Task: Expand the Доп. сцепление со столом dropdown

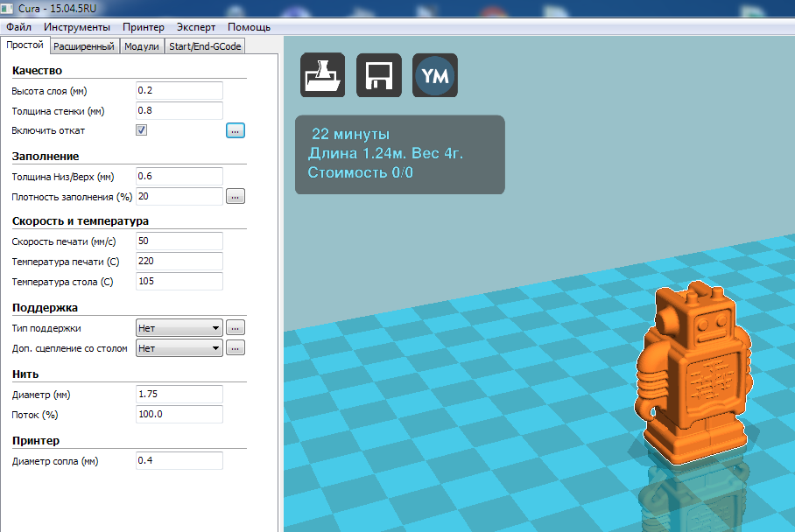Action: (x=179, y=347)
